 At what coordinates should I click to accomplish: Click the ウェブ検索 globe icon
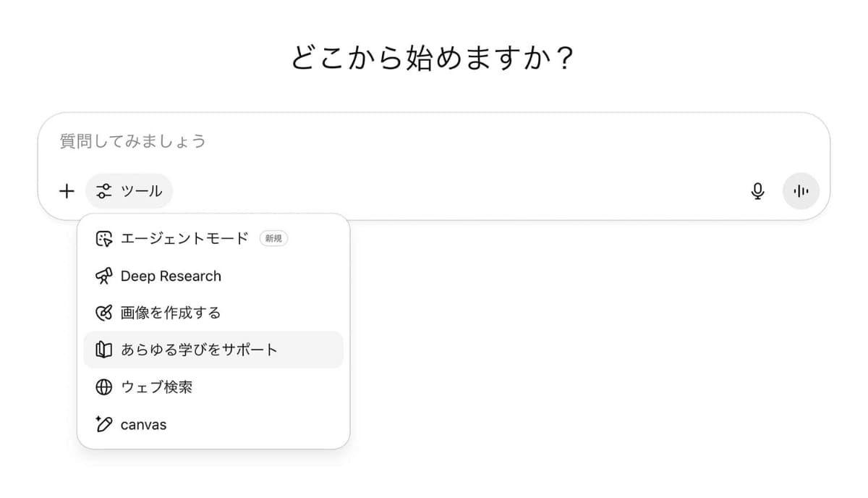pyautogui.click(x=103, y=387)
